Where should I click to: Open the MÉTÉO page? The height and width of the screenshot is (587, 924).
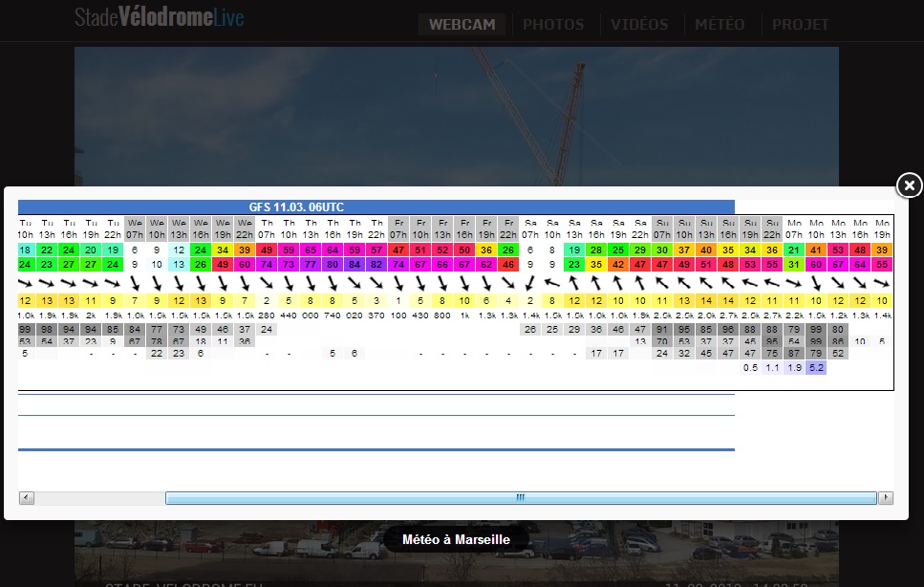[720, 25]
